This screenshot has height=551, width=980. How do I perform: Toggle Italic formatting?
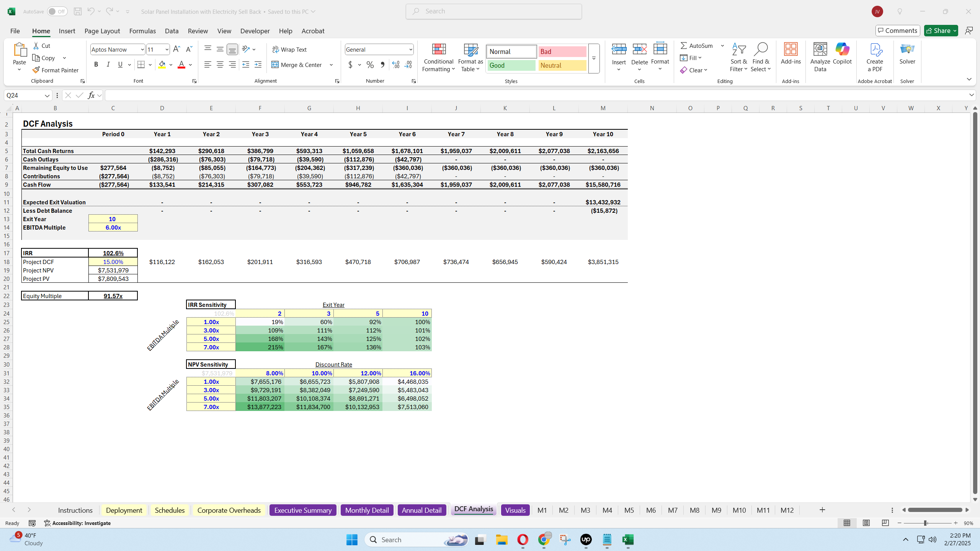pos(108,65)
